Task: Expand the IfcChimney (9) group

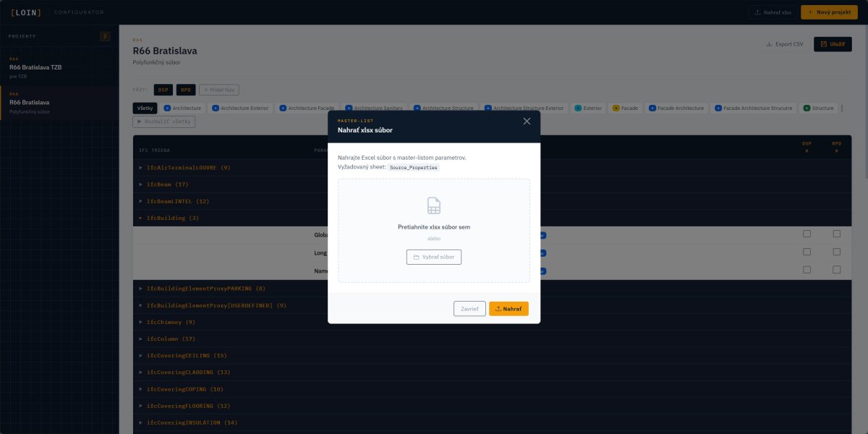Action: [x=171, y=322]
